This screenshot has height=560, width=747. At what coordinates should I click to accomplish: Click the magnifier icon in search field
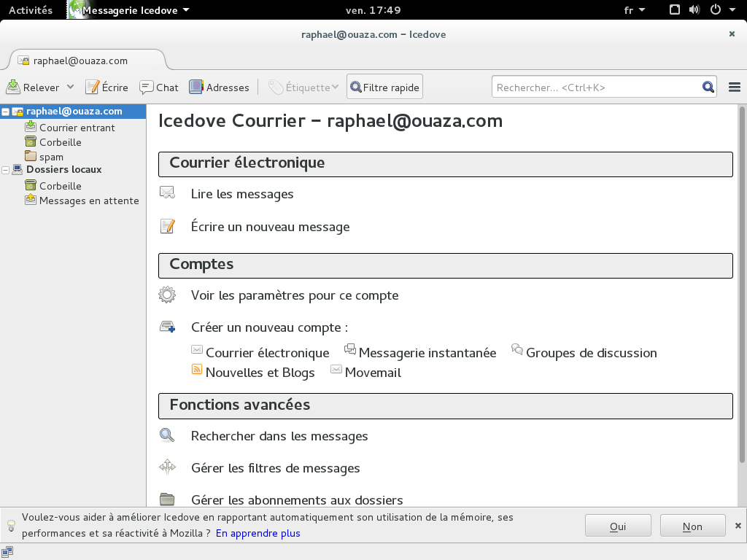pyautogui.click(x=708, y=87)
